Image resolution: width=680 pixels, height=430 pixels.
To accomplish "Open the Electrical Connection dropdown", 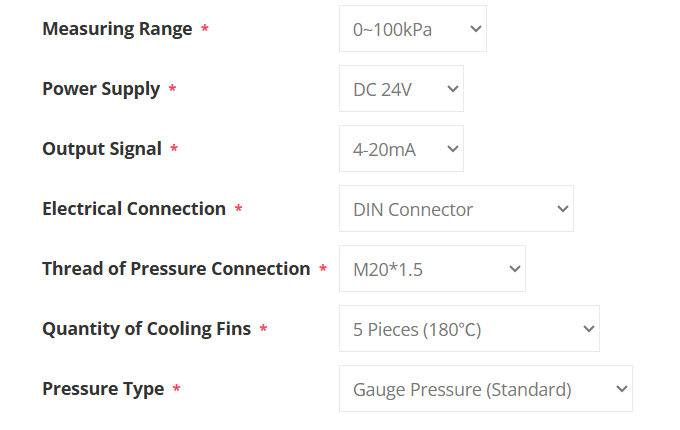I will tap(455, 209).
